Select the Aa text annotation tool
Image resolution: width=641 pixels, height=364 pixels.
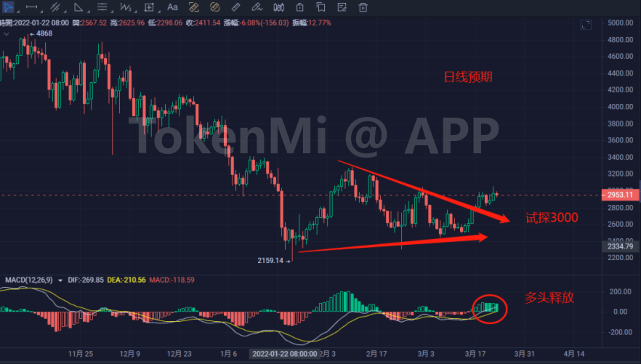172,7
